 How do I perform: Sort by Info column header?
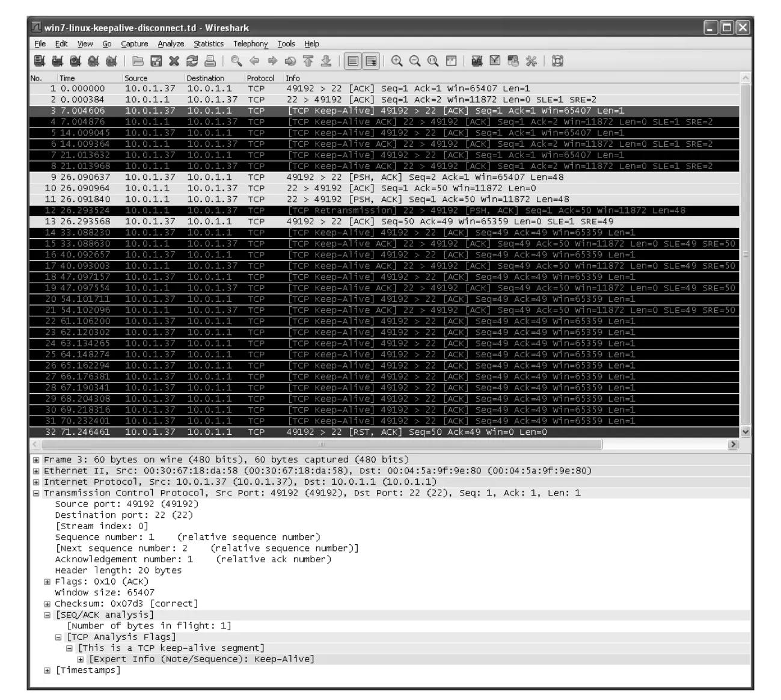coord(511,78)
